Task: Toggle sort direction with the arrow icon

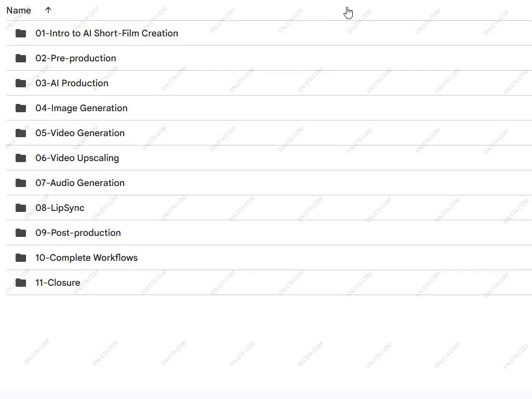Action: tap(48, 10)
